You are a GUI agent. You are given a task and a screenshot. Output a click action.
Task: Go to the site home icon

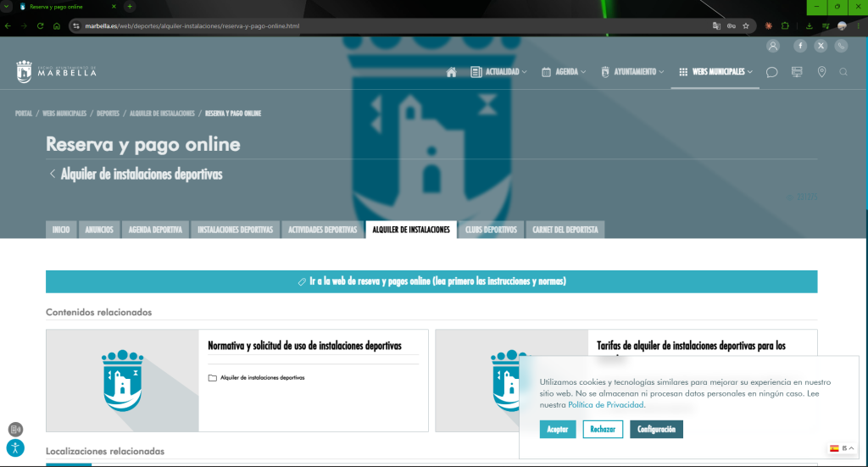point(451,72)
